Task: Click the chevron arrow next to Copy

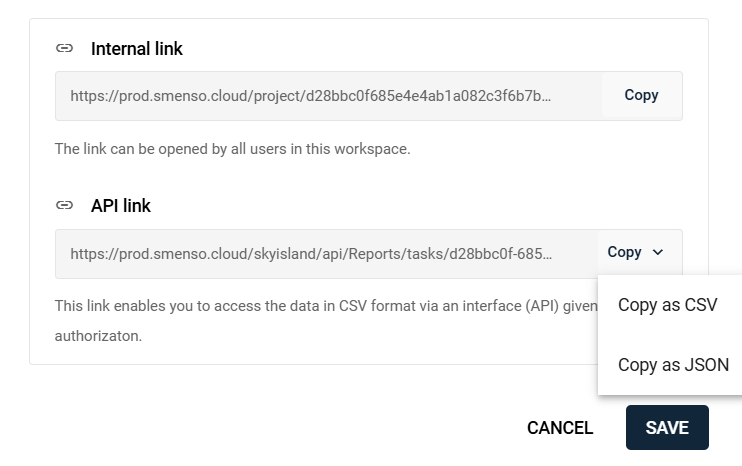Action: 657,252
